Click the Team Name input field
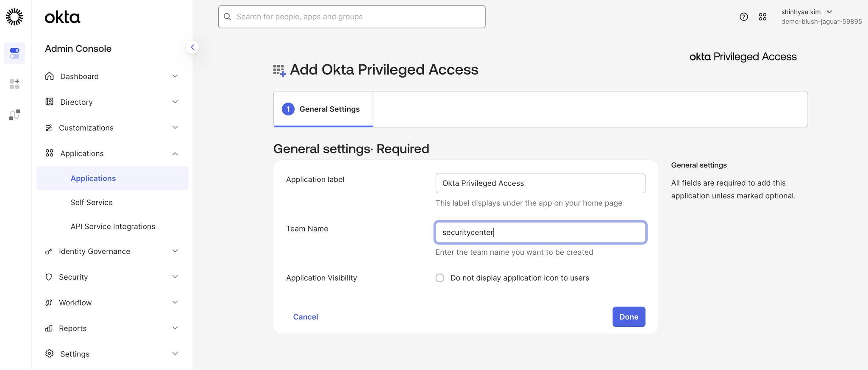The width and height of the screenshot is (868, 370). coord(540,232)
